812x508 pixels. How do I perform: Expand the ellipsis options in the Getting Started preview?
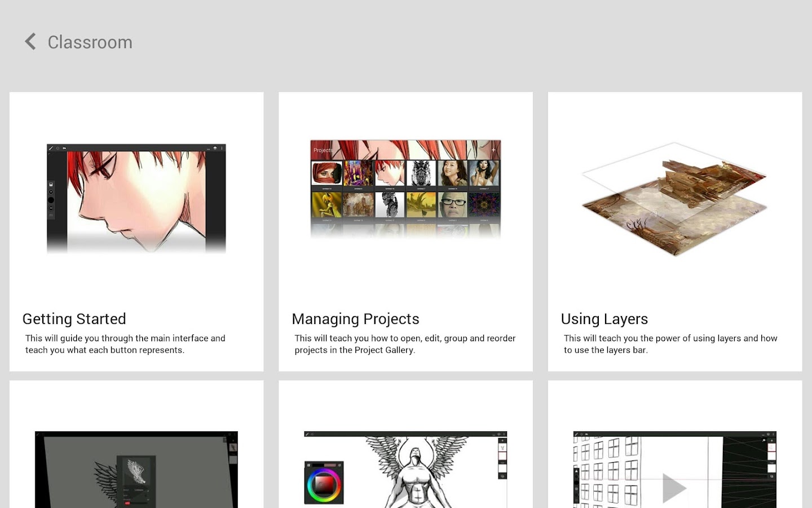(x=209, y=149)
